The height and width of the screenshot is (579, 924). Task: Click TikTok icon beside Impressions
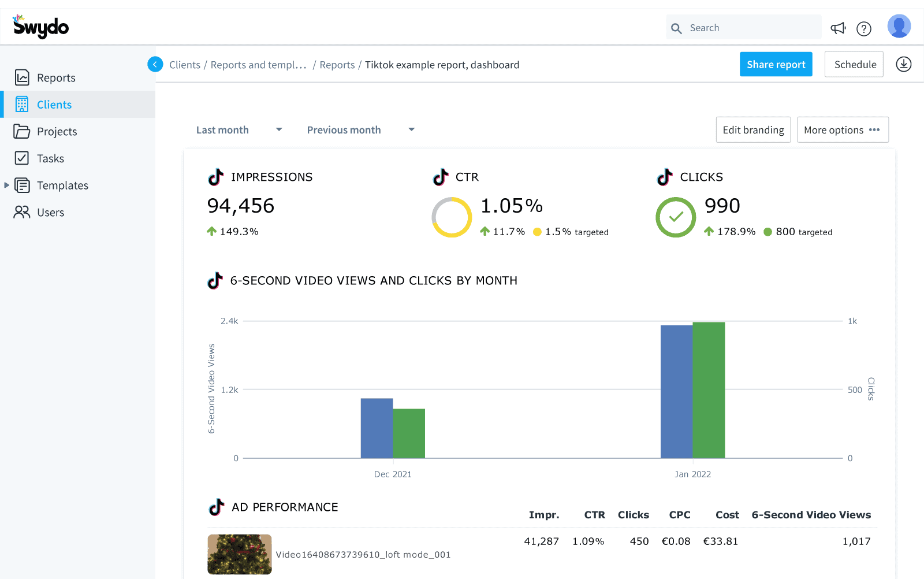215,177
